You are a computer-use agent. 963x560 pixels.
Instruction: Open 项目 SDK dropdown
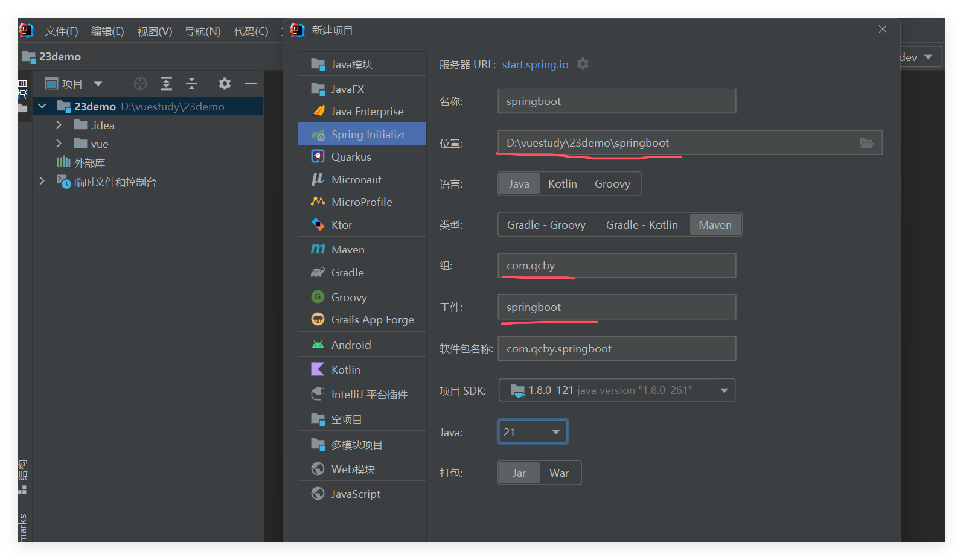(x=616, y=390)
